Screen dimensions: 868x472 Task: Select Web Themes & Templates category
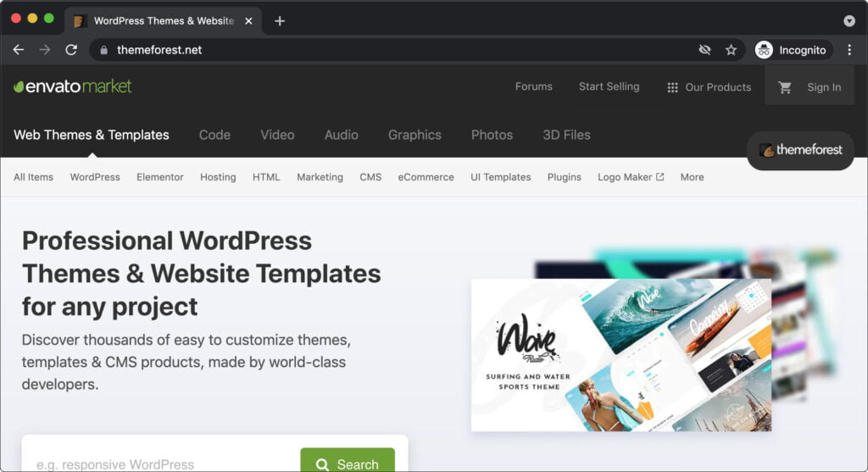(x=92, y=135)
